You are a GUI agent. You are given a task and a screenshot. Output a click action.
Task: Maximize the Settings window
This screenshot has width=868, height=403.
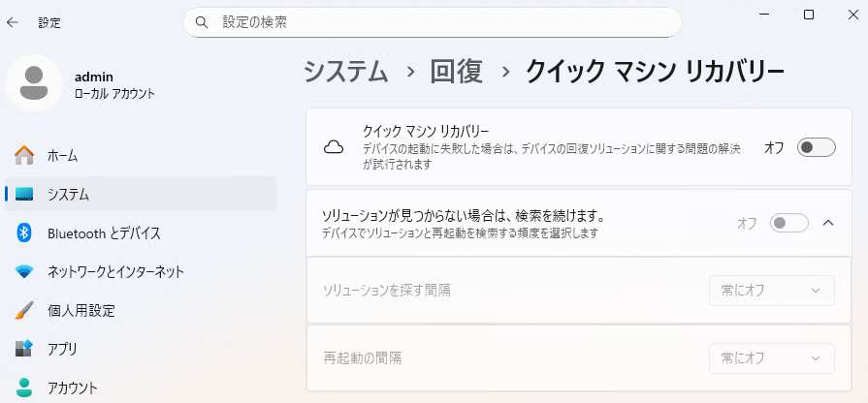[809, 15]
